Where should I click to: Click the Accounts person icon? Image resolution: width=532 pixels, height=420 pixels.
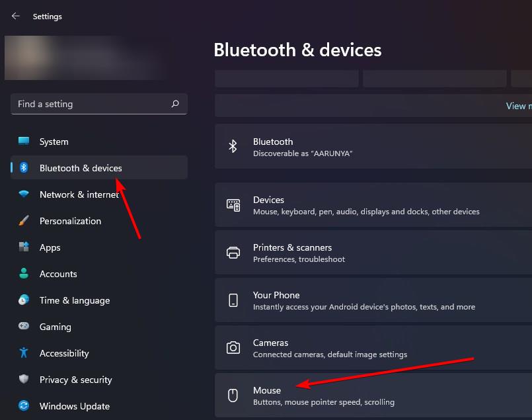click(x=24, y=274)
